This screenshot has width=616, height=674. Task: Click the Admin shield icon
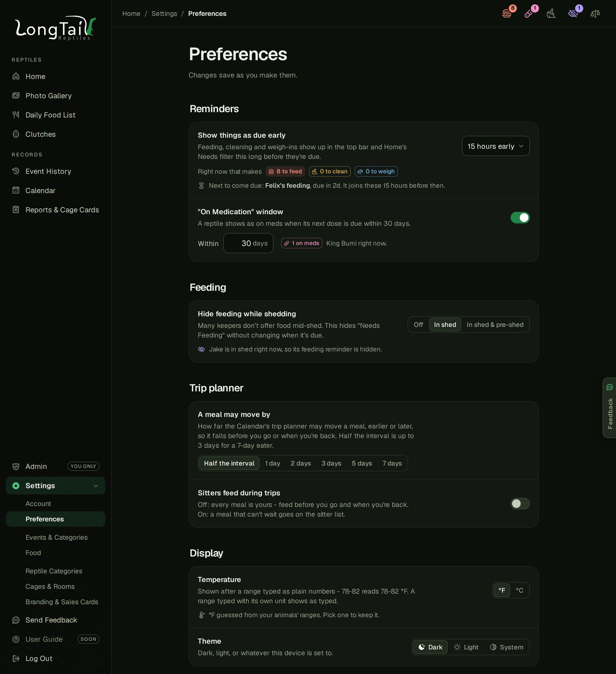click(x=16, y=466)
